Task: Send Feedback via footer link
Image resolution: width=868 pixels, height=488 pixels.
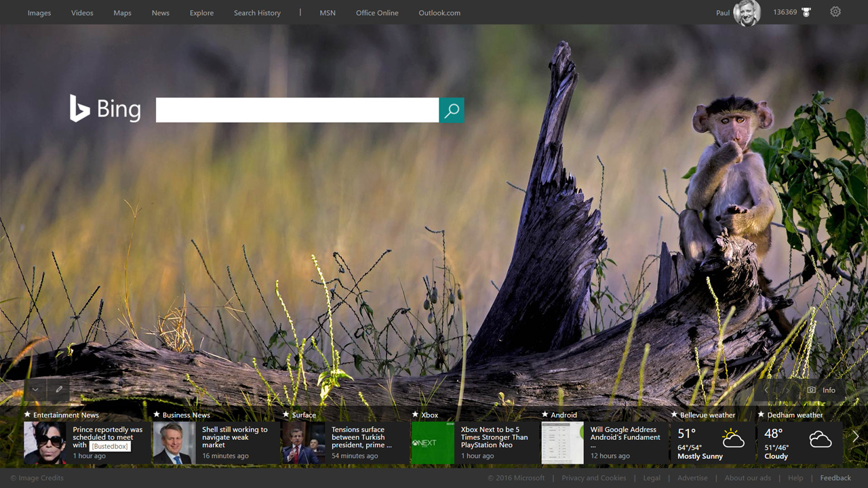Action: [835, 478]
